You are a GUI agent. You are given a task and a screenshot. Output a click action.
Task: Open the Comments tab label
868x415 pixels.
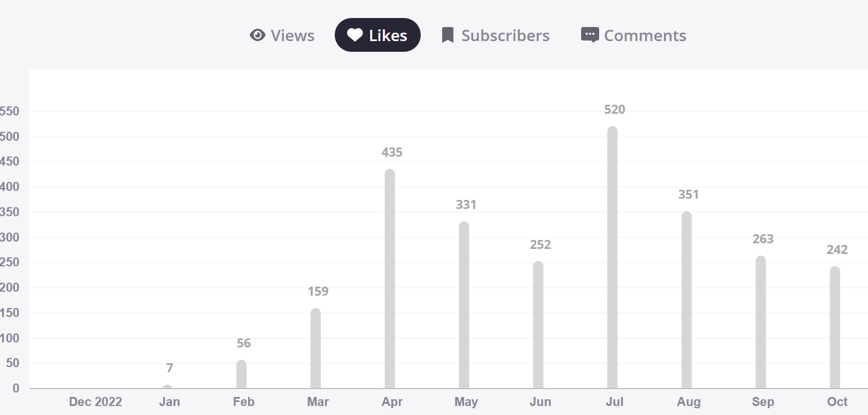645,35
